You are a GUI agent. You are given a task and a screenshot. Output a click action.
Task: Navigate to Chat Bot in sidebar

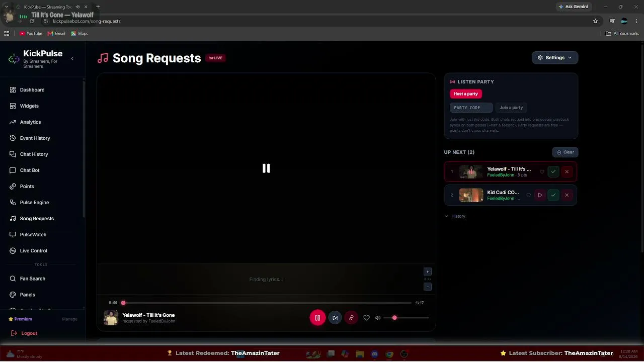[x=30, y=170]
